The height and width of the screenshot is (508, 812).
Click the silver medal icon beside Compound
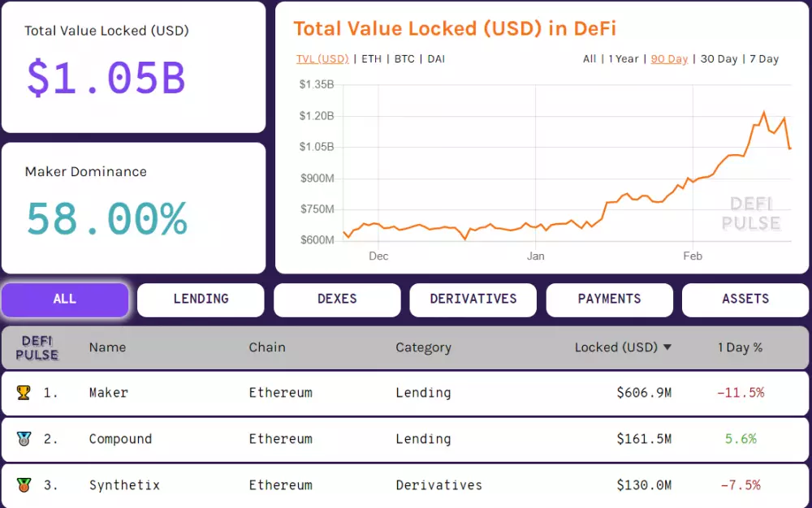click(24, 439)
